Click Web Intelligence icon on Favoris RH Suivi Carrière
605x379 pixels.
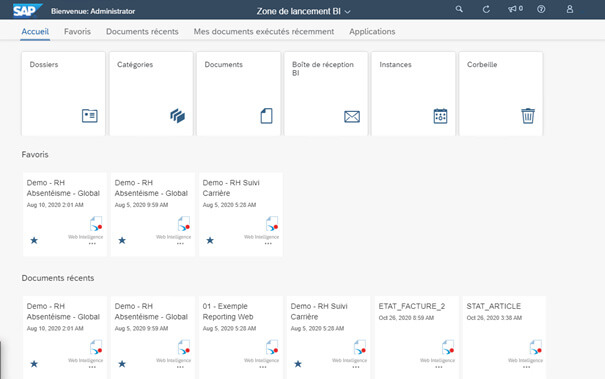(272, 223)
